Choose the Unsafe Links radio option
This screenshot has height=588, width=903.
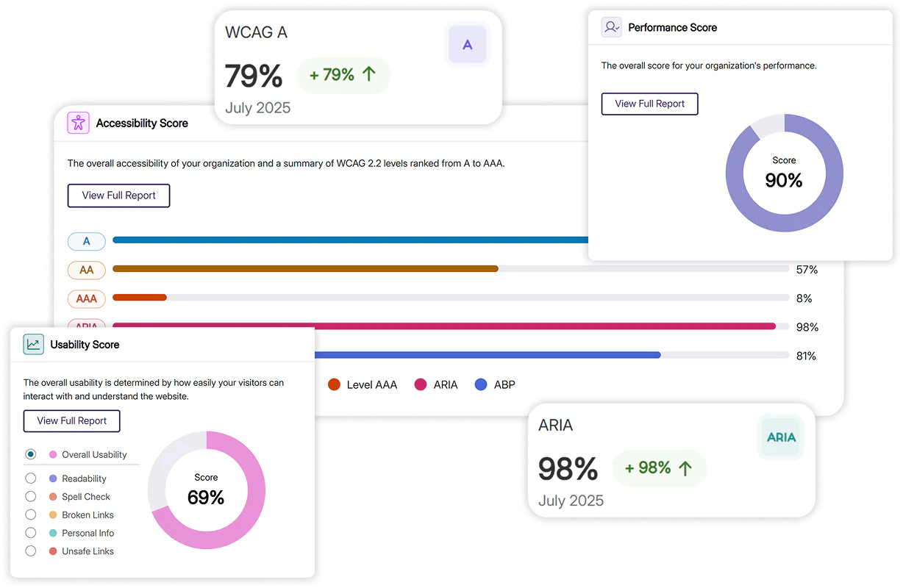pos(31,551)
